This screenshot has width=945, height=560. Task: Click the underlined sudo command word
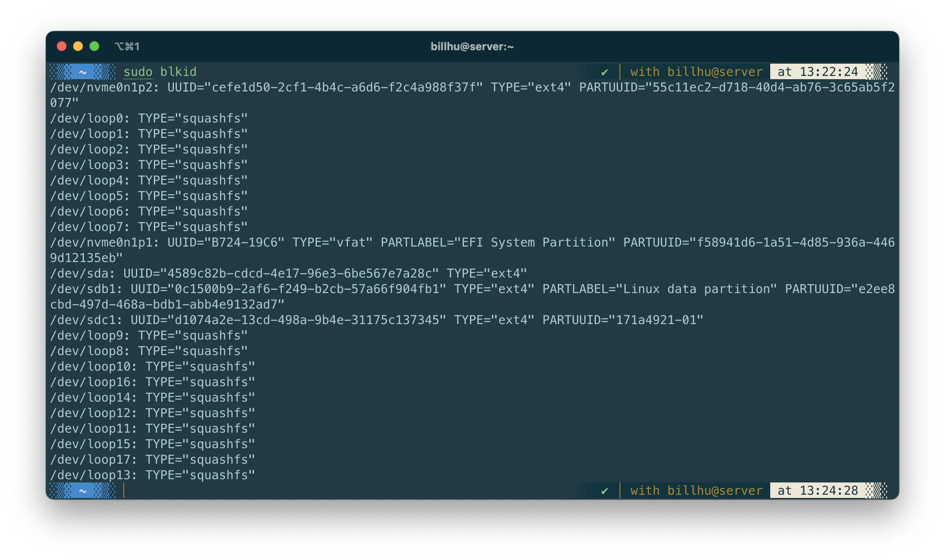138,72
